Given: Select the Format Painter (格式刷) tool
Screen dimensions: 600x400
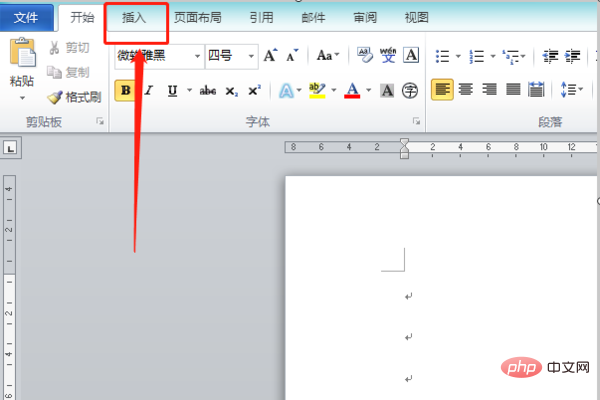Looking at the screenshot, I should pyautogui.click(x=75, y=97).
